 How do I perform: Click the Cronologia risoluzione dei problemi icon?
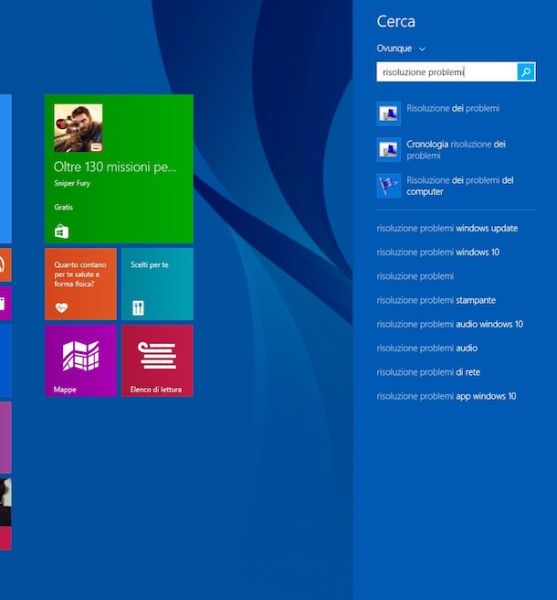pyautogui.click(x=389, y=150)
